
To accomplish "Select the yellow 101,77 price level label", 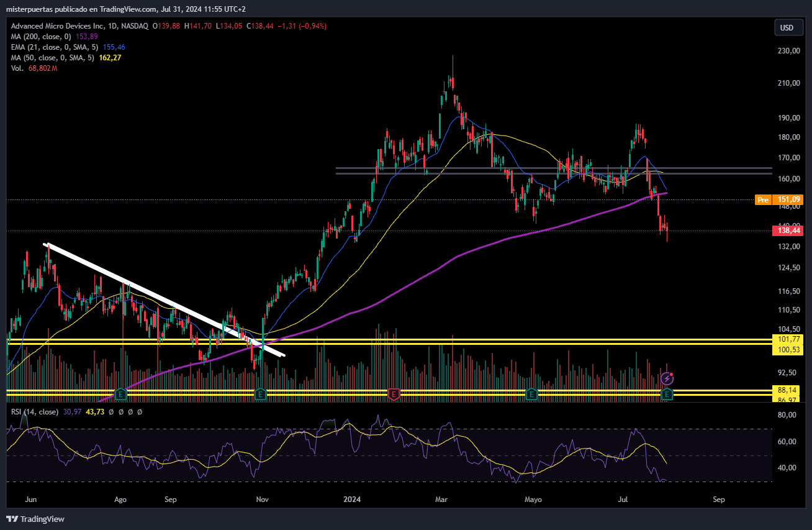I will tap(787, 339).
